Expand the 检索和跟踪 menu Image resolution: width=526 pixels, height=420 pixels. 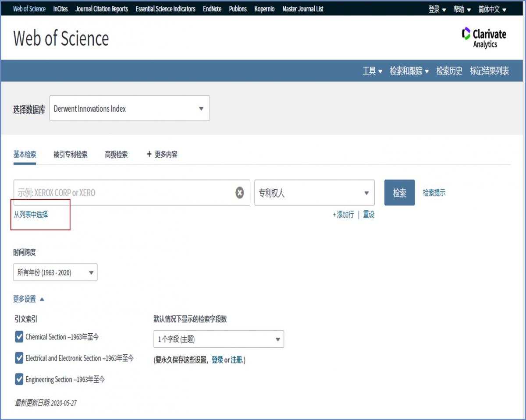[x=409, y=71]
